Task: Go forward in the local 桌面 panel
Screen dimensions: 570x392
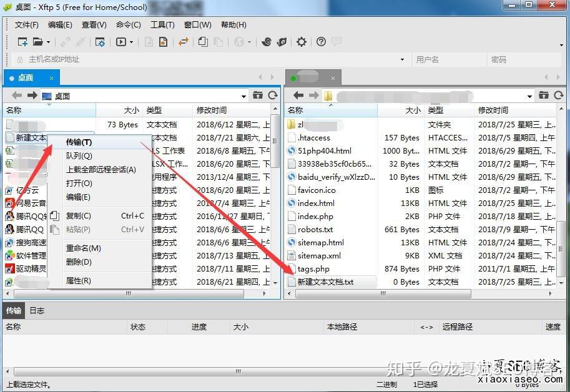Action: pyautogui.click(x=32, y=96)
